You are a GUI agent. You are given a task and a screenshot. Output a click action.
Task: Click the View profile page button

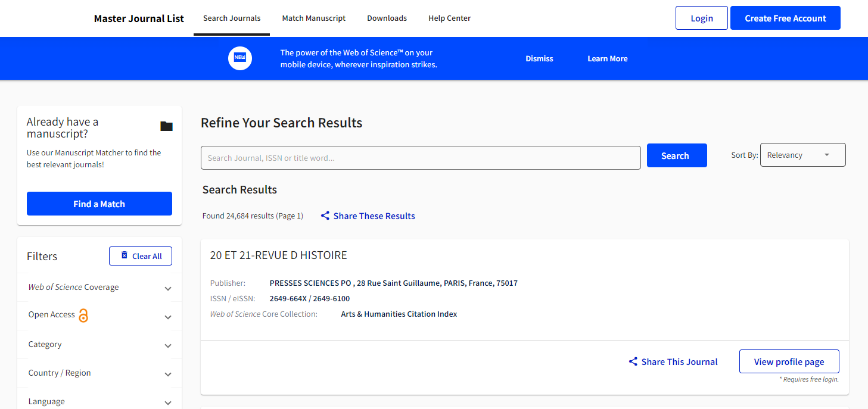pyautogui.click(x=789, y=361)
